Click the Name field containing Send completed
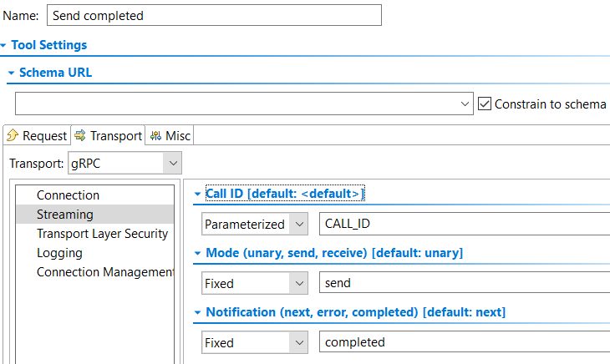Image resolution: width=610 pixels, height=364 pixels. coord(214,16)
